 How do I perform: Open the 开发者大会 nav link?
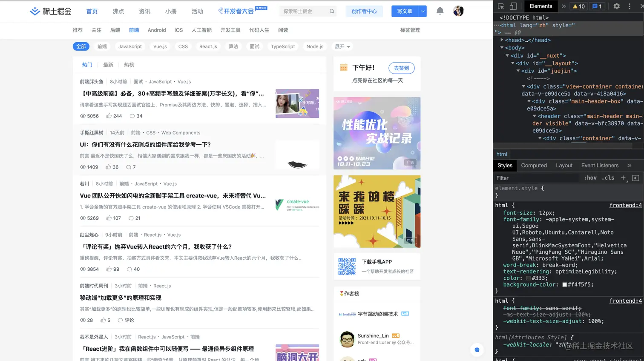pyautogui.click(x=242, y=11)
